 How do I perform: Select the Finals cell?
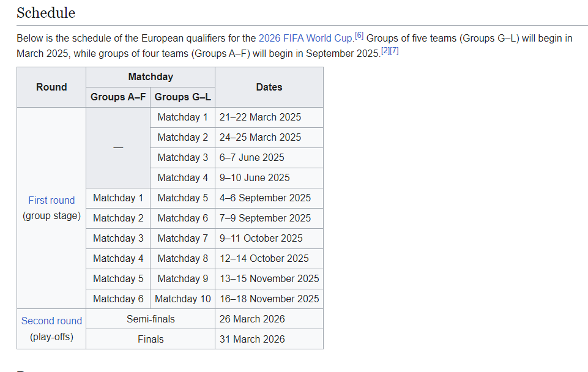point(151,339)
